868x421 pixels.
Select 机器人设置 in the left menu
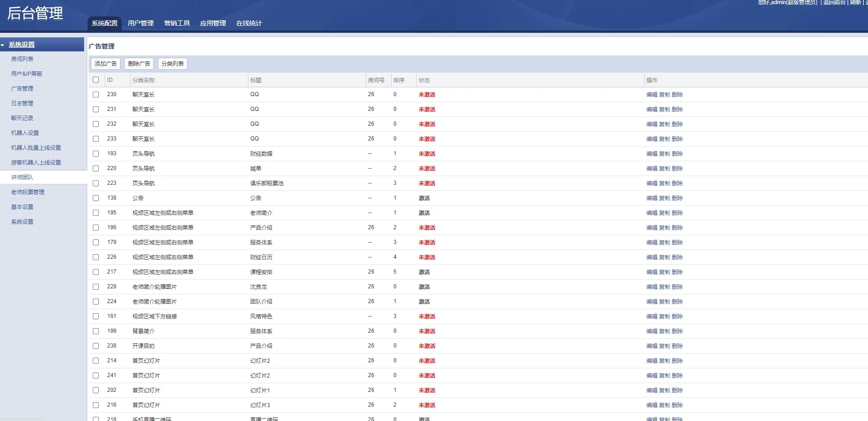pos(25,133)
